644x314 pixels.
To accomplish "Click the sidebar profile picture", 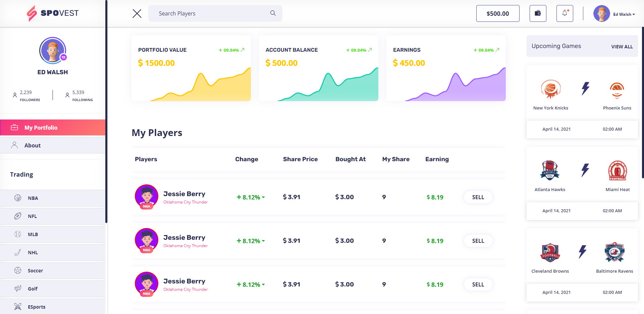I will [x=53, y=50].
